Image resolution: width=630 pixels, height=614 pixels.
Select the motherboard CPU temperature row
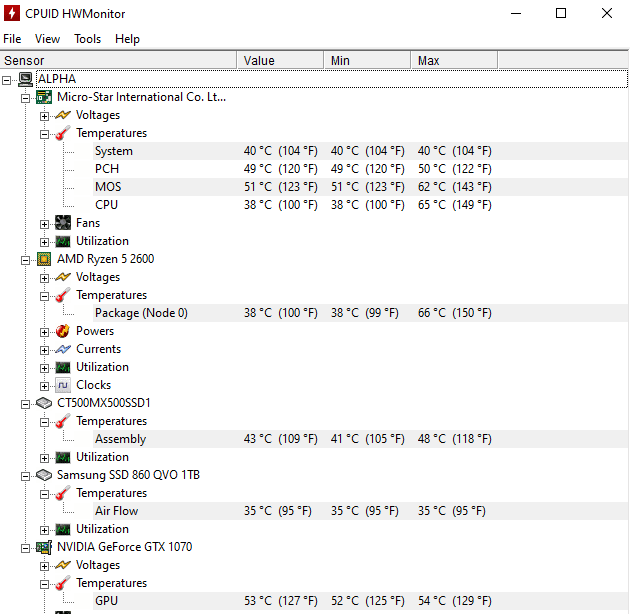click(x=360, y=205)
